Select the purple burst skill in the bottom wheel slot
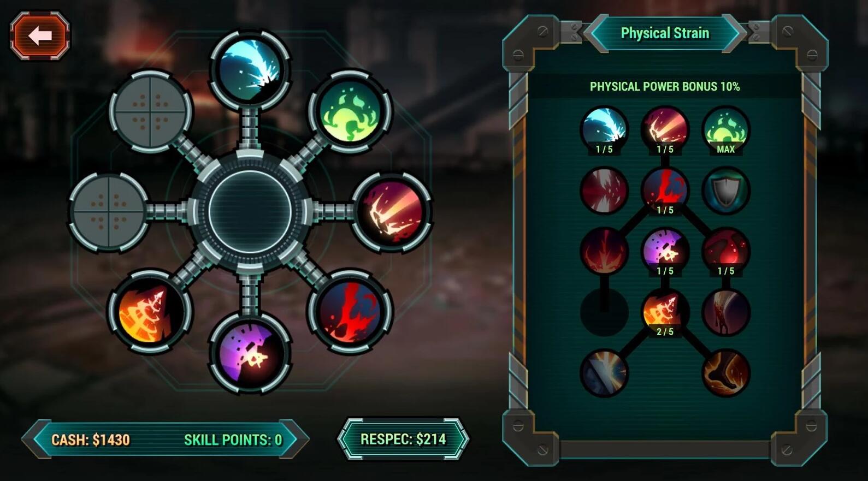 click(x=250, y=353)
